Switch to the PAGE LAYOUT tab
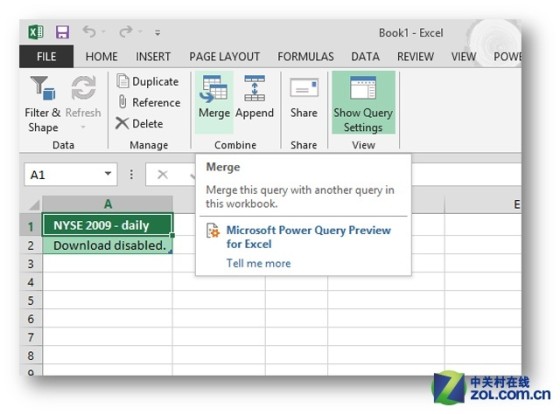560x414 pixels. 224,56
